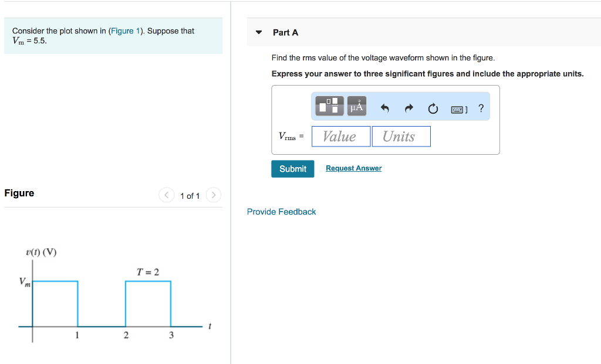Screen dimensions: 601x364
Task: Click the question mark help icon
Action: [x=481, y=108]
